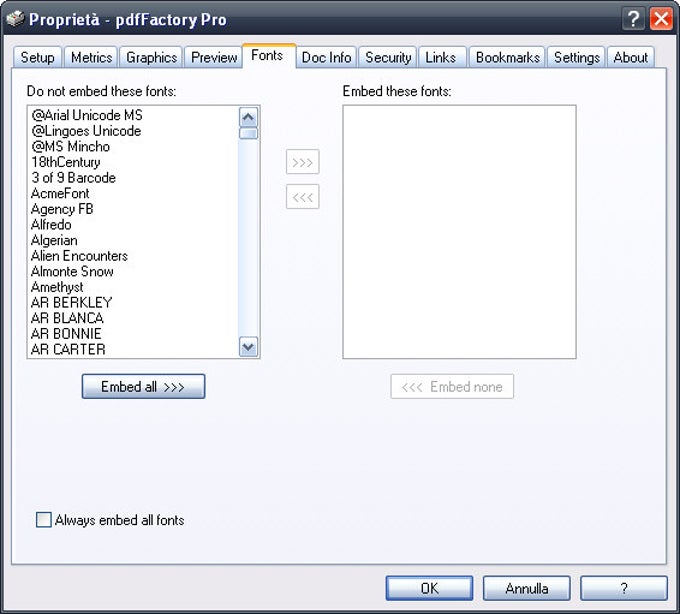Click the font list scroll up arrow

(248, 117)
